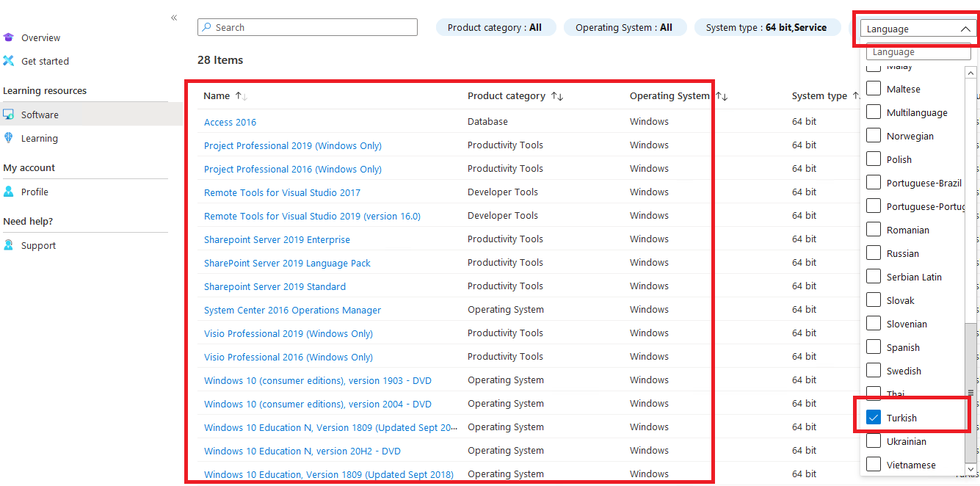This screenshot has height=486, width=980.
Task: Click the Language filter text box
Action: pyautogui.click(x=918, y=52)
